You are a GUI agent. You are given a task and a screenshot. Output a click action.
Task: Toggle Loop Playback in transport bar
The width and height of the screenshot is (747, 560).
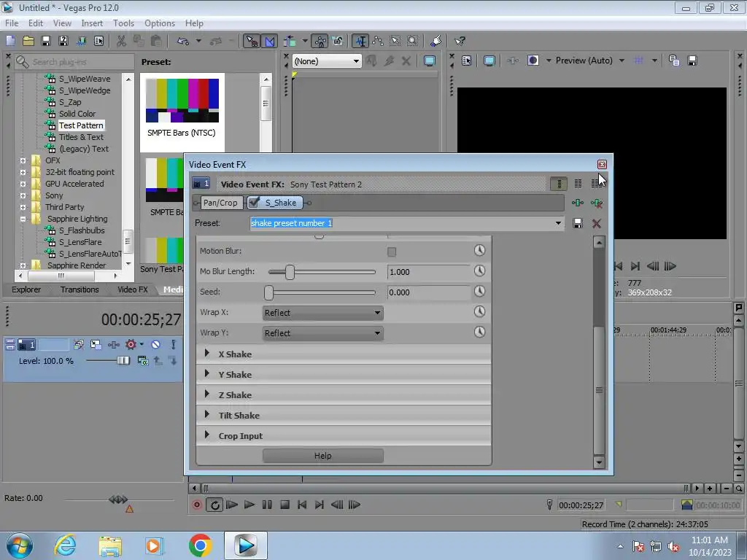pyautogui.click(x=214, y=505)
